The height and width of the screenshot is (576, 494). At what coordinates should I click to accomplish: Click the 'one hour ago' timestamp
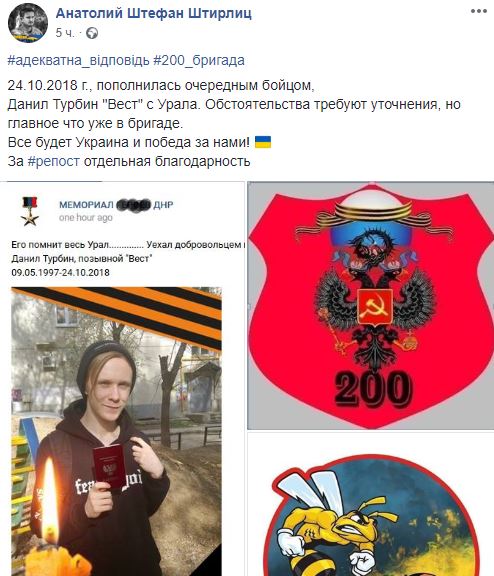point(86,218)
